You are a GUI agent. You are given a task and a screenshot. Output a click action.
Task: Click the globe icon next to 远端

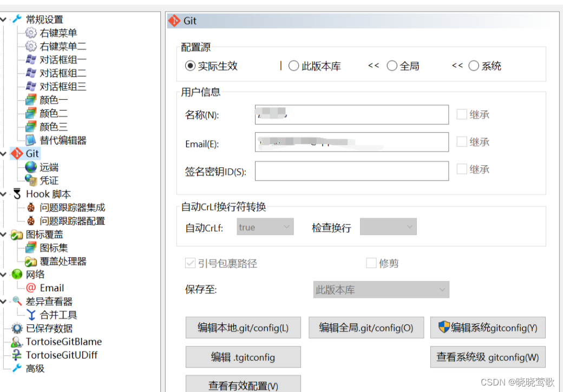coord(31,167)
